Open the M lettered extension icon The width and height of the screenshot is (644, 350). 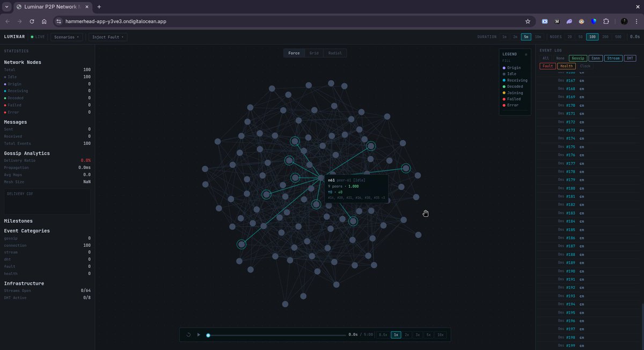[557, 21]
